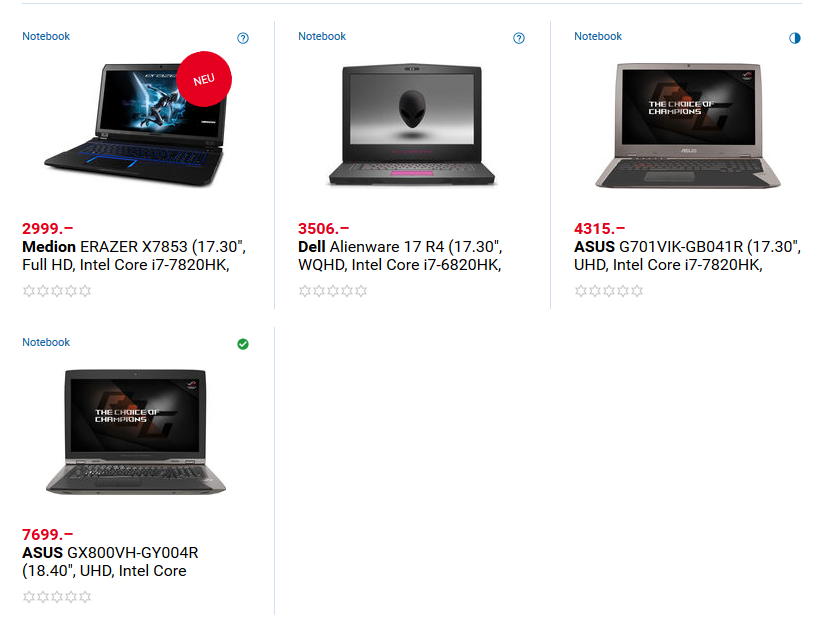The width and height of the screenshot is (820, 624).
Task: Open Dell Alienware 17 R4 product title
Action: coord(400,256)
